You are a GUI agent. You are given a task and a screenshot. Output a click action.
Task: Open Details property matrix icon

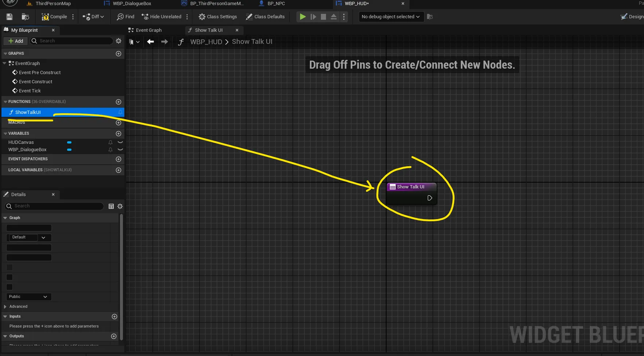pyautogui.click(x=111, y=206)
